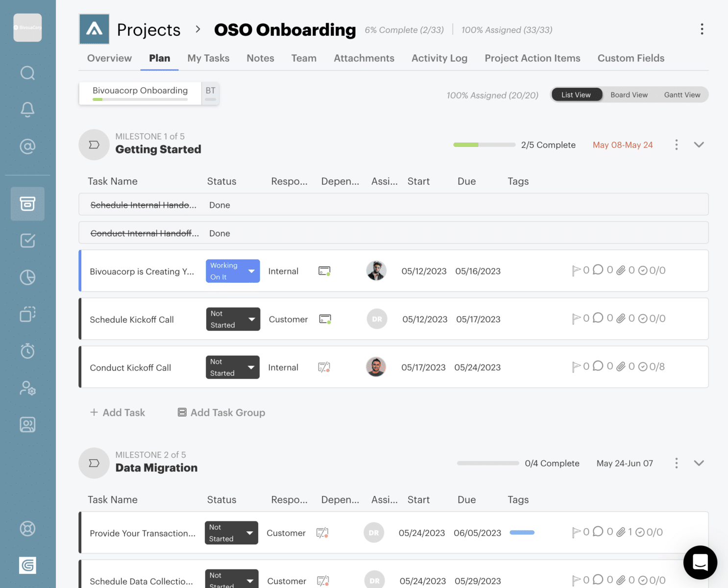Open the pie chart reports icon
The image size is (728, 588).
point(27,277)
